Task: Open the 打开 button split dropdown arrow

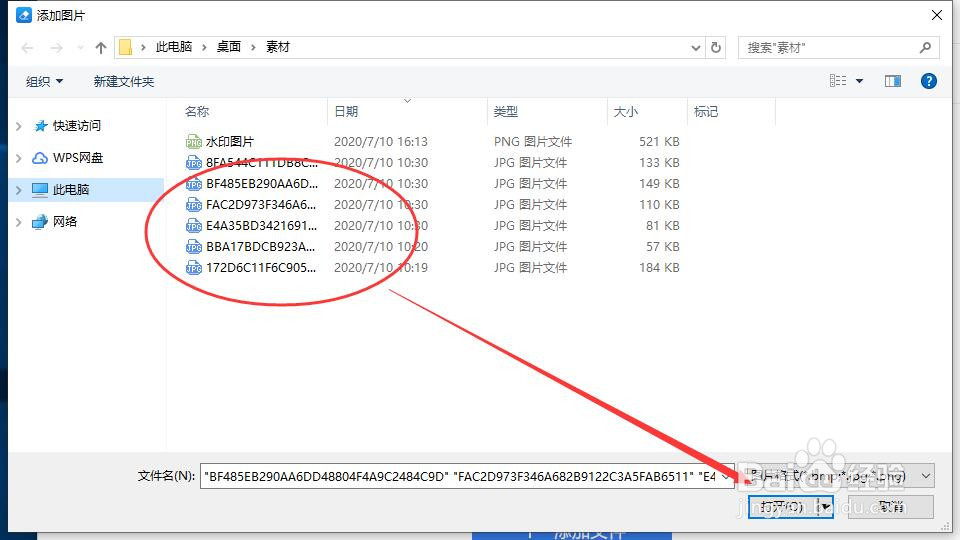Action: click(825, 506)
